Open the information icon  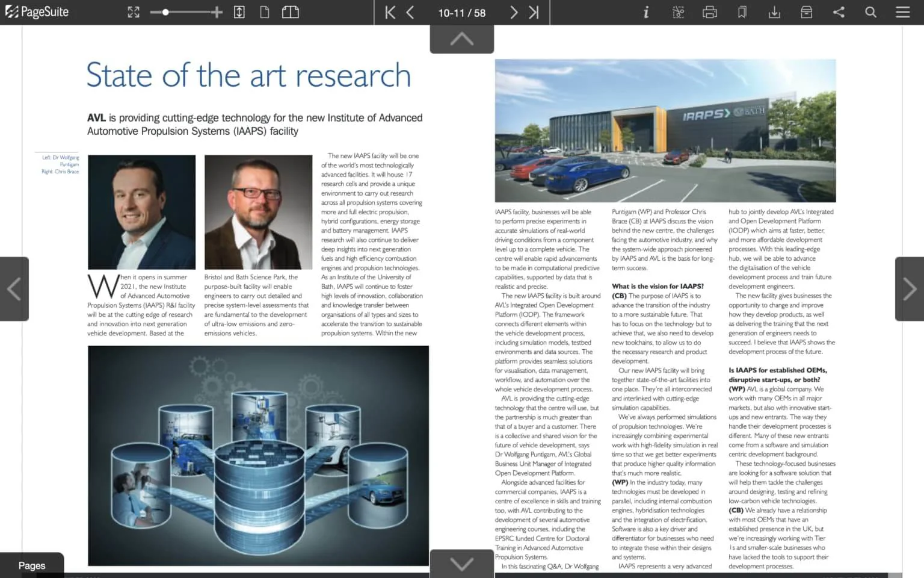click(646, 12)
